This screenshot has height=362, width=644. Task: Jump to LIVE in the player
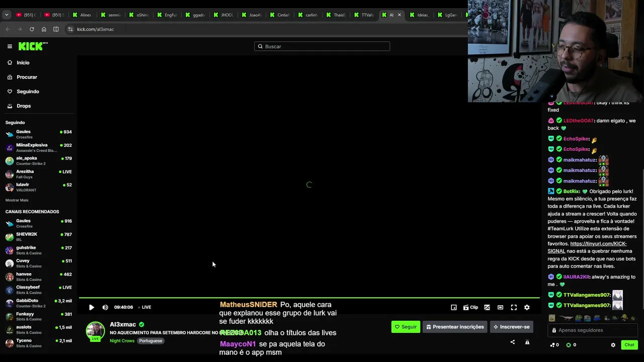point(145,307)
